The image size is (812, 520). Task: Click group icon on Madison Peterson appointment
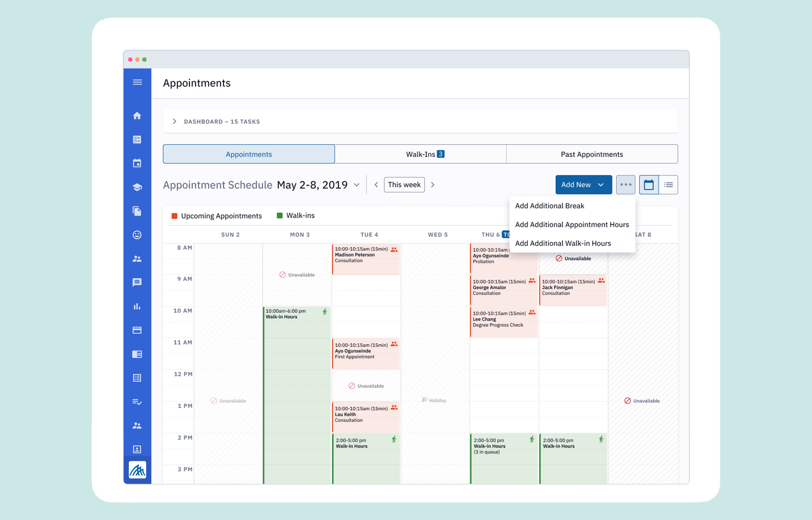point(394,250)
